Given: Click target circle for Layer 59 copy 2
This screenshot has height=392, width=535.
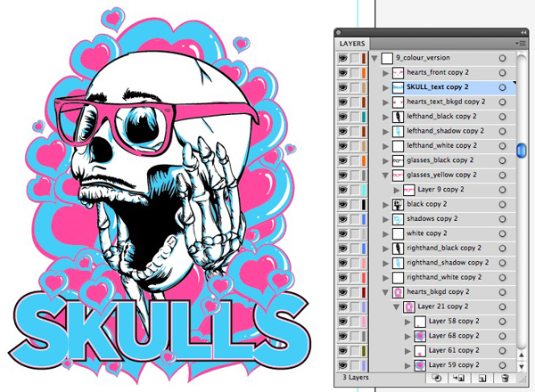Looking at the screenshot, I should (x=502, y=365).
